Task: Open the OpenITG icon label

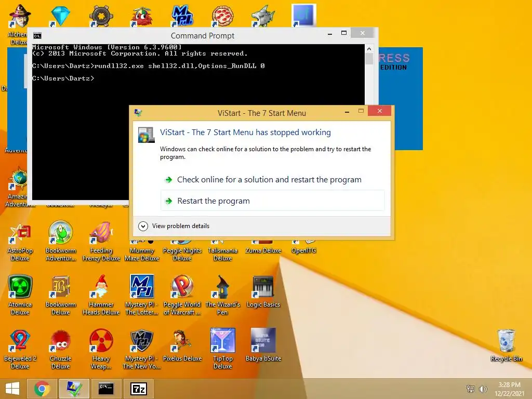Action: pos(303,251)
